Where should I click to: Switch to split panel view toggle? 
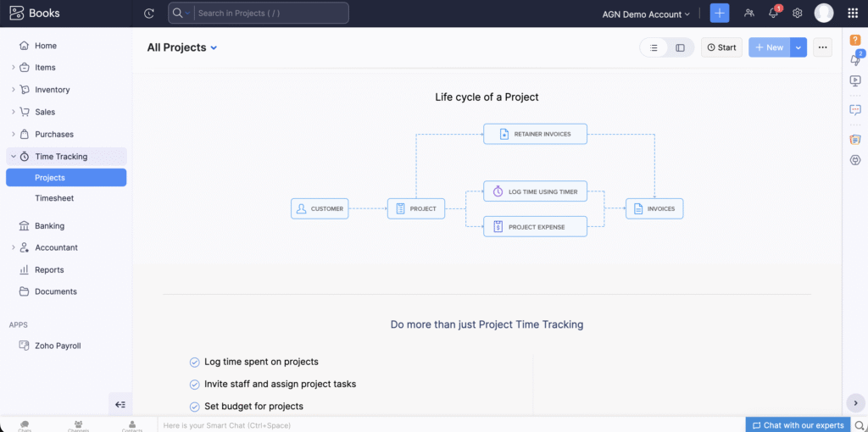point(681,47)
